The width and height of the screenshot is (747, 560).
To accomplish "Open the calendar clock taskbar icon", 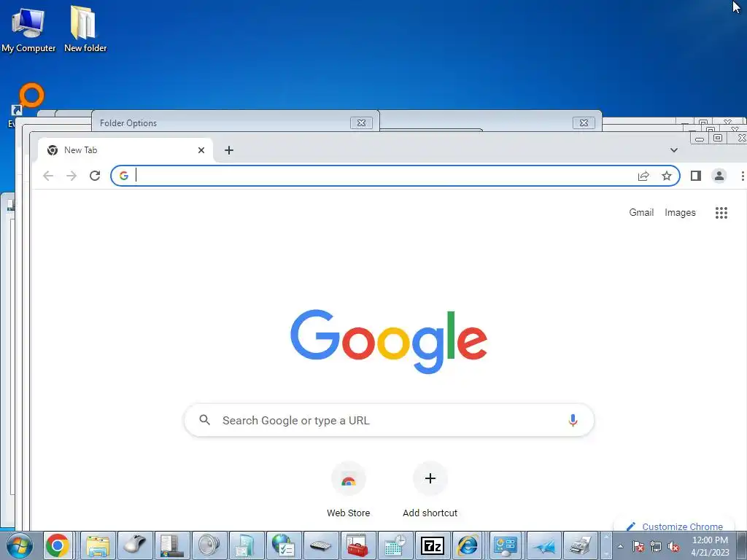I will [x=395, y=545].
